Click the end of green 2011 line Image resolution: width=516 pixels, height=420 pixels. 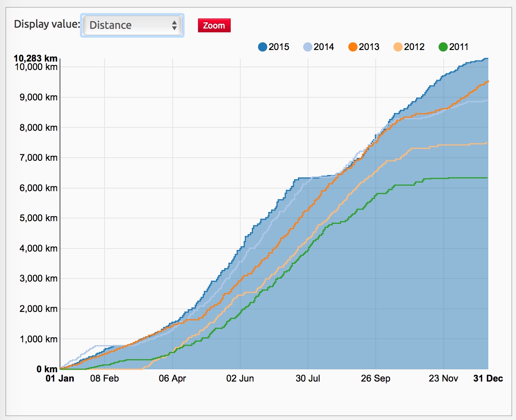click(487, 178)
